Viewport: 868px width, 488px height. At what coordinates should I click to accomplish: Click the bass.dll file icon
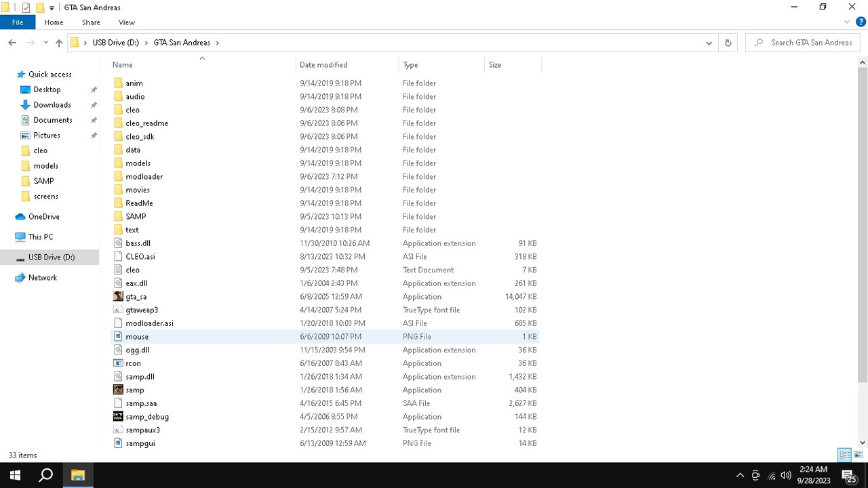point(118,243)
